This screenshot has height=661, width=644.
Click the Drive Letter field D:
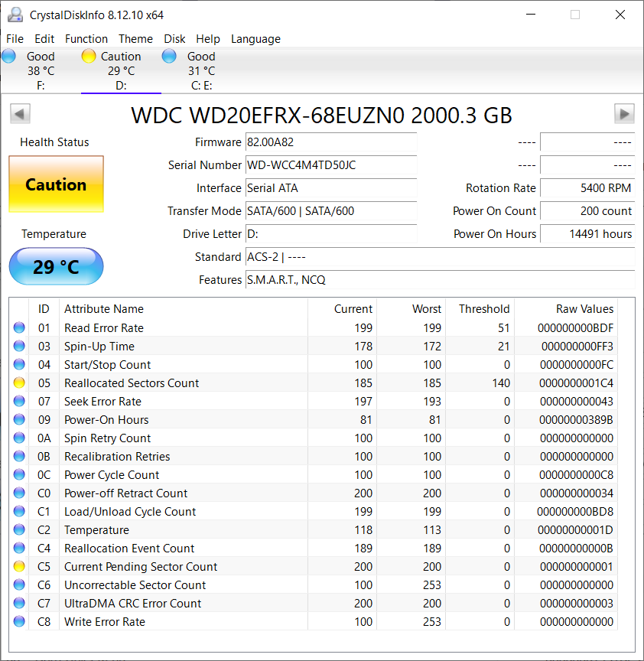pos(331,233)
